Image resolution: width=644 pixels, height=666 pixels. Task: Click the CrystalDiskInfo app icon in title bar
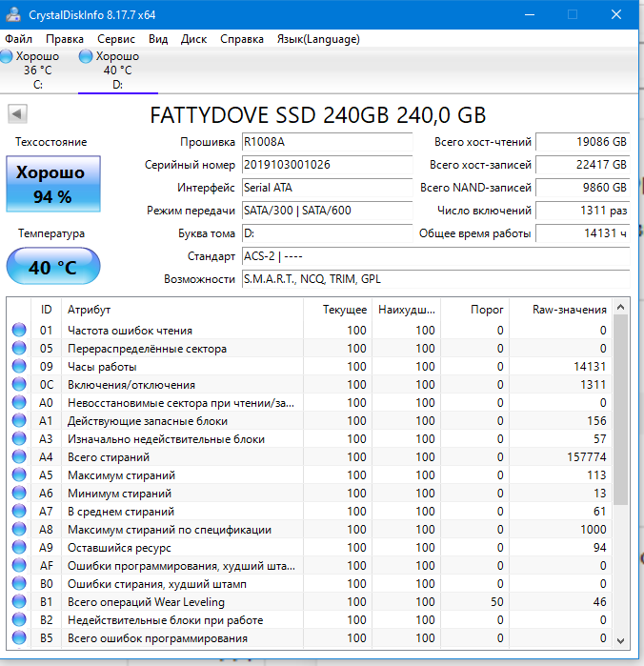tap(12, 15)
